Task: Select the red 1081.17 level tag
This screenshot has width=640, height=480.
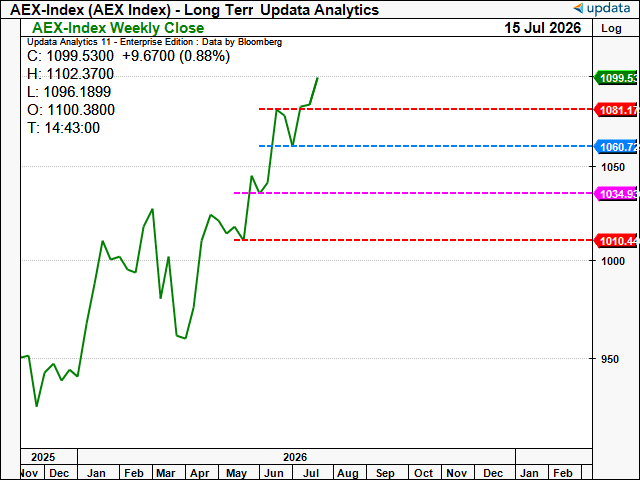Action: pos(617,110)
